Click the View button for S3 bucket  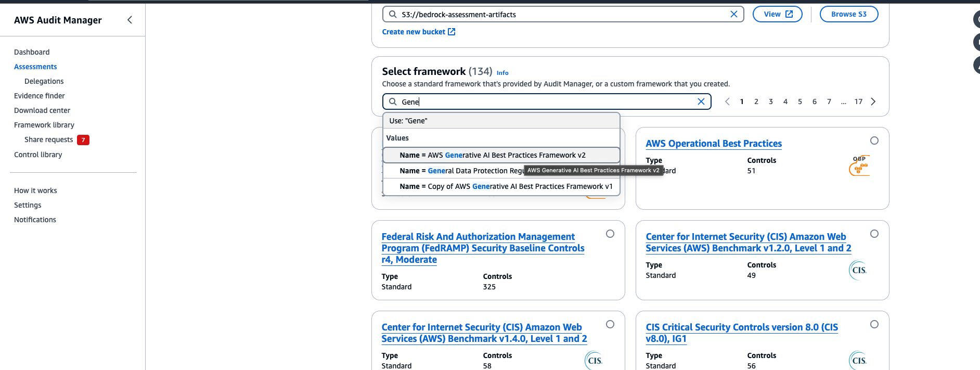coord(778,14)
